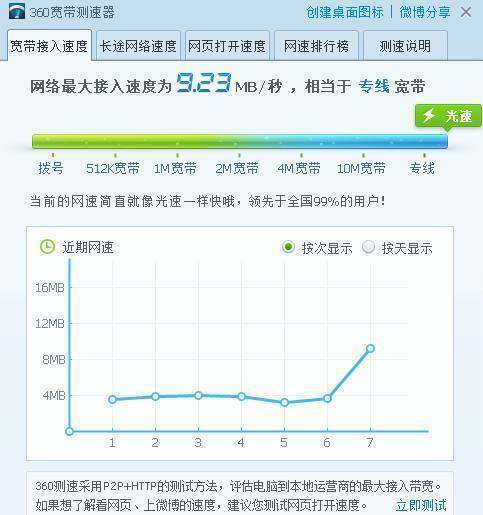Click chart data point for test 2

coord(155,396)
